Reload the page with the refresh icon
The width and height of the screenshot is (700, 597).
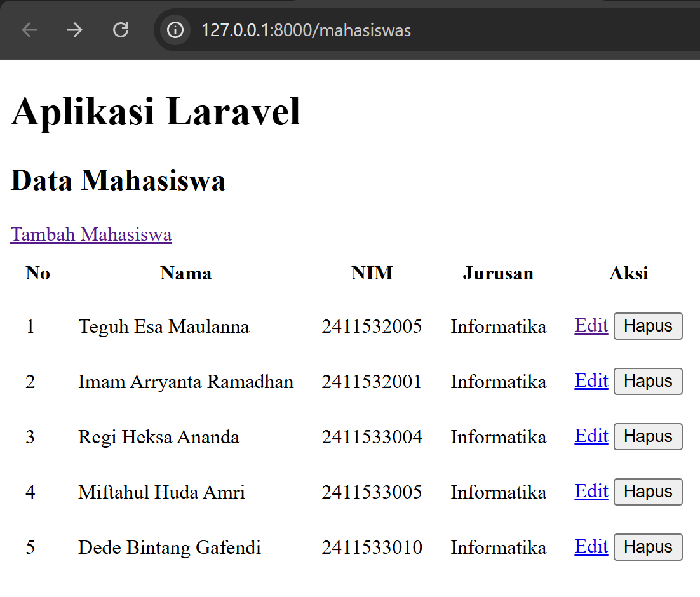click(121, 30)
